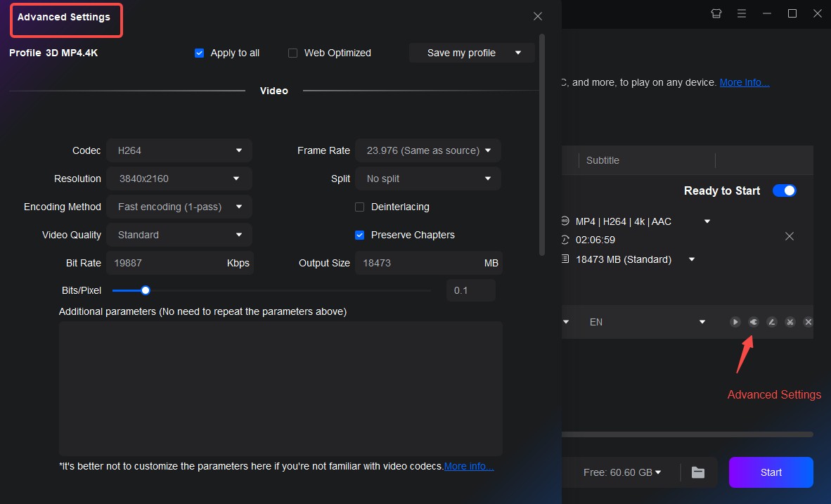The height and width of the screenshot is (504, 831).
Task: Uncheck the Apply to all checkbox
Action: (x=199, y=53)
